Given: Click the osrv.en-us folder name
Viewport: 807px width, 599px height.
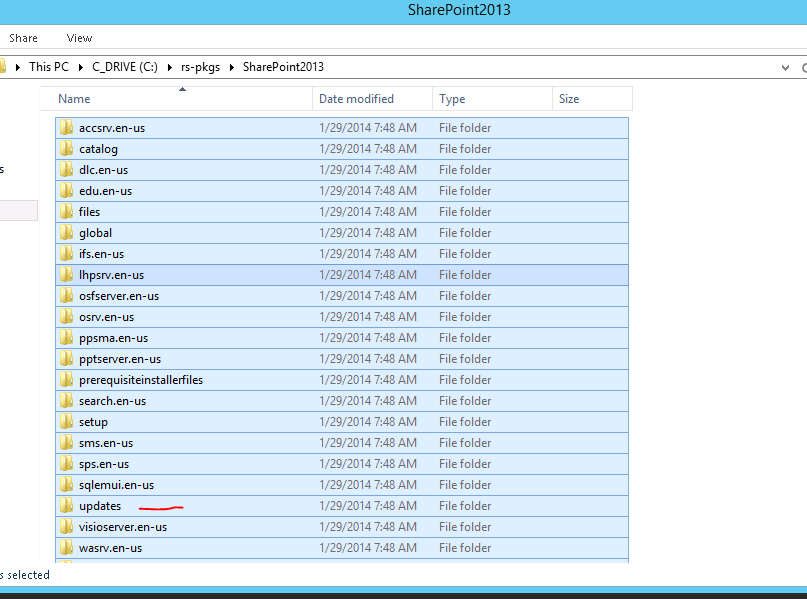Looking at the screenshot, I should click(107, 317).
